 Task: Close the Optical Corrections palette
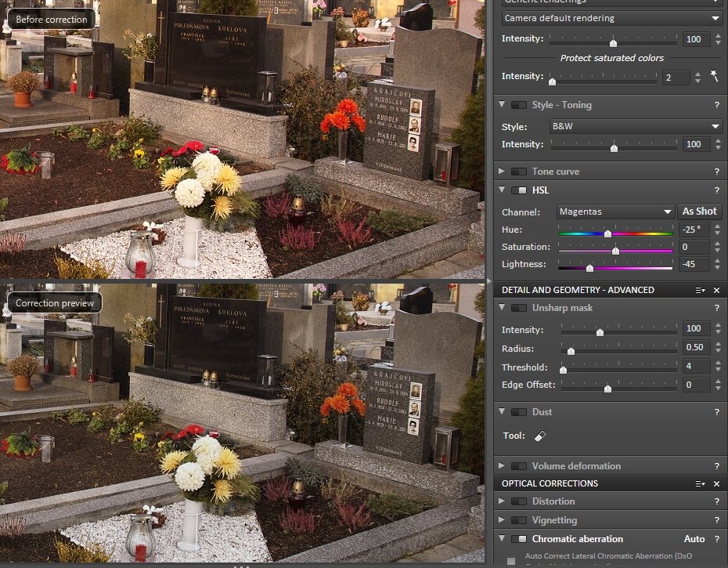[716, 483]
